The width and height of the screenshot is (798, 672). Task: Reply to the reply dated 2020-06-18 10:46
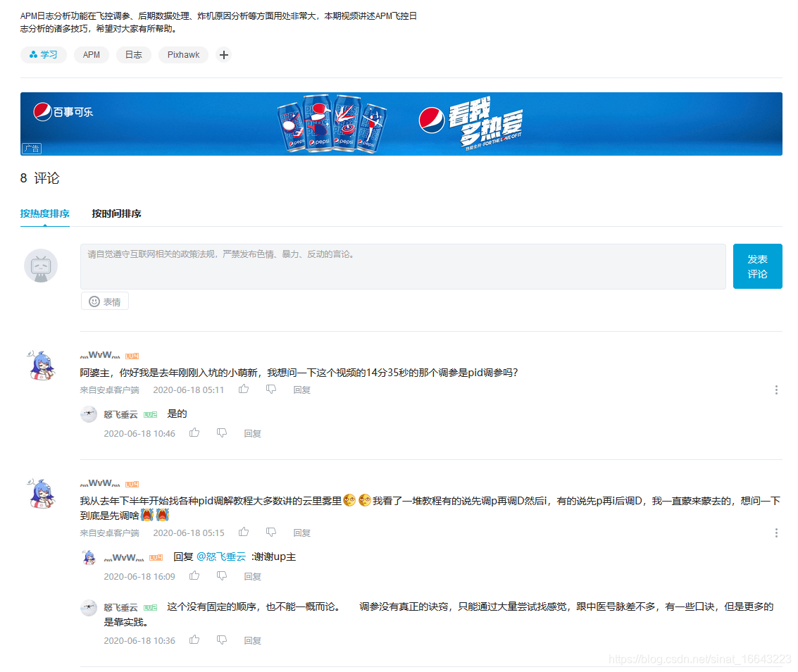pos(252,434)
